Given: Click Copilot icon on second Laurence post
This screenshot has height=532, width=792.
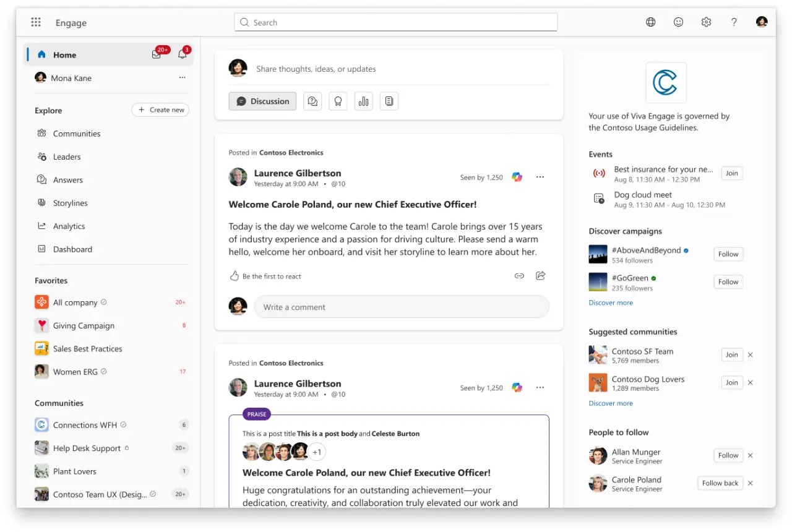Looking at the screenshot, I should tap(517, 388).
